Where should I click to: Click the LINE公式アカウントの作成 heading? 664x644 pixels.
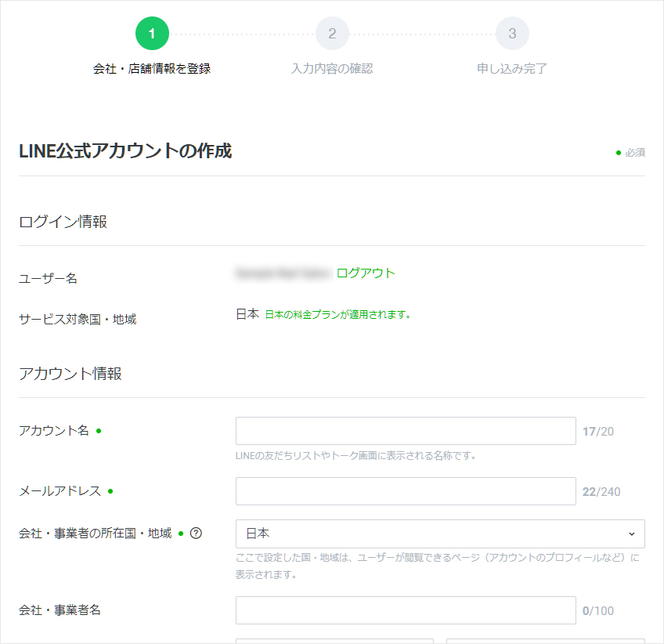point(125,150)
